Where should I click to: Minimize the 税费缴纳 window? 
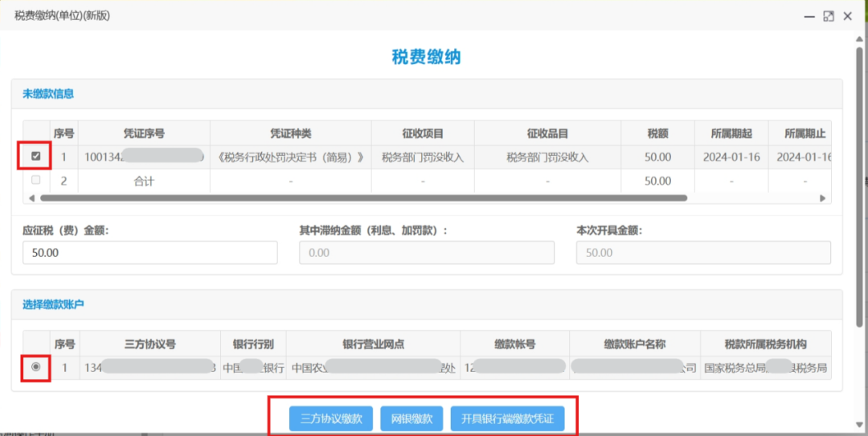[809, 16]
